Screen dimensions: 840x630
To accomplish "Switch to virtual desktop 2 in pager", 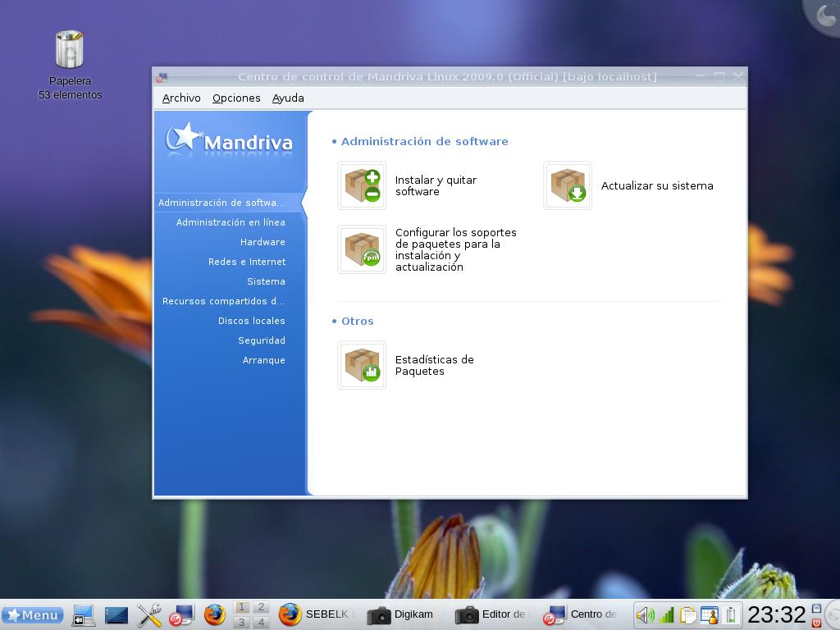I will coord(261,607).
